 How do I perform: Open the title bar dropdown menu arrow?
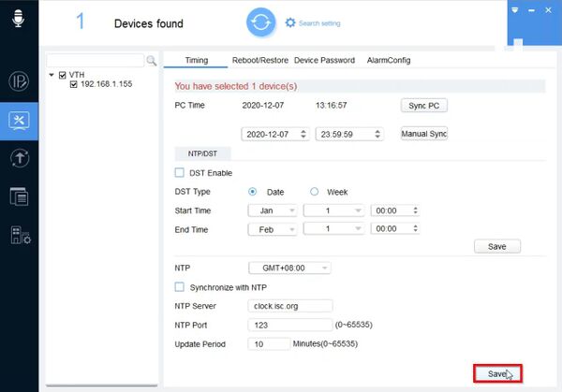click(514, 10)
